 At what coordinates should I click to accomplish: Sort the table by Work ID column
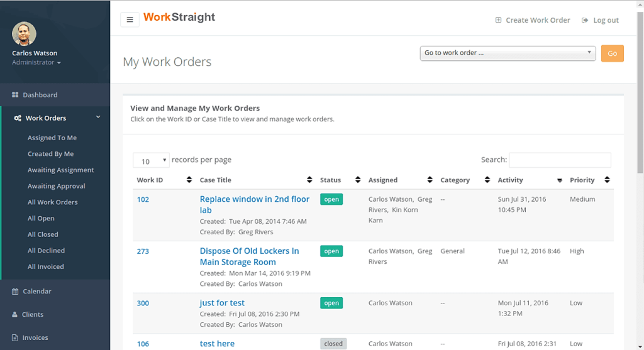[x=189, y=180]
